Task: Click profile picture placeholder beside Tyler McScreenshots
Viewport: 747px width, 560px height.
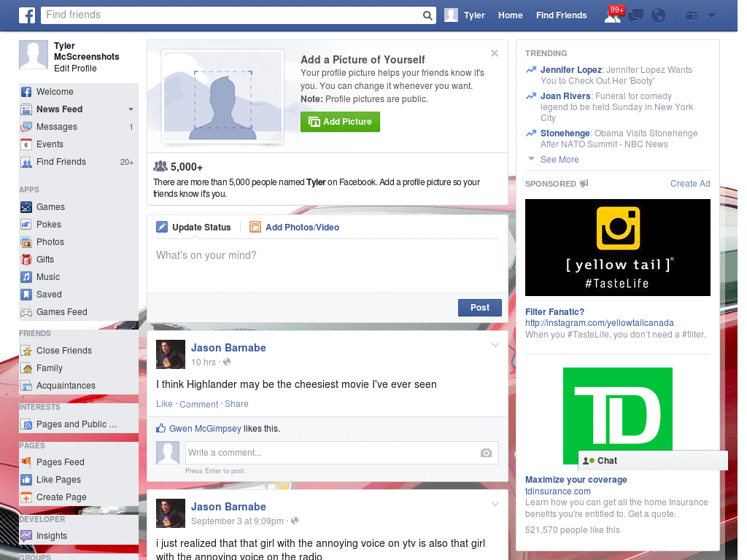Action: point(34,55)
